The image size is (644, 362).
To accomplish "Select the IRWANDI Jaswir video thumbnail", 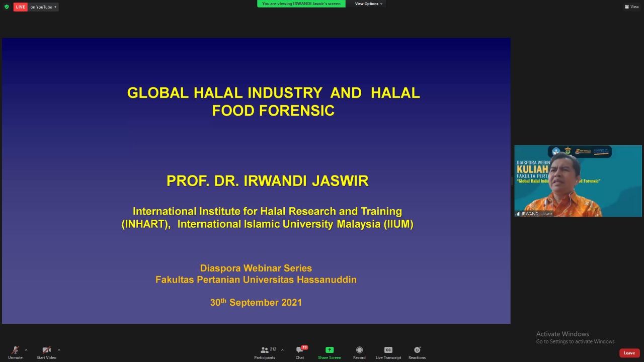I will tap(578, 181).
